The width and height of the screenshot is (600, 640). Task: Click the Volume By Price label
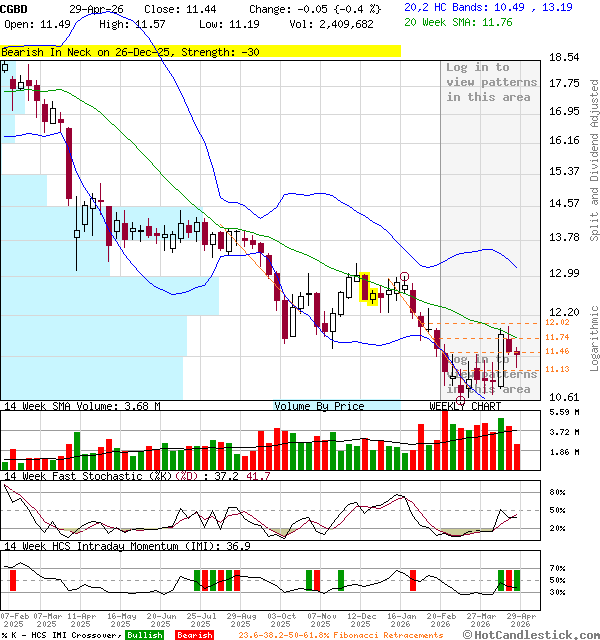pos(320,406)
